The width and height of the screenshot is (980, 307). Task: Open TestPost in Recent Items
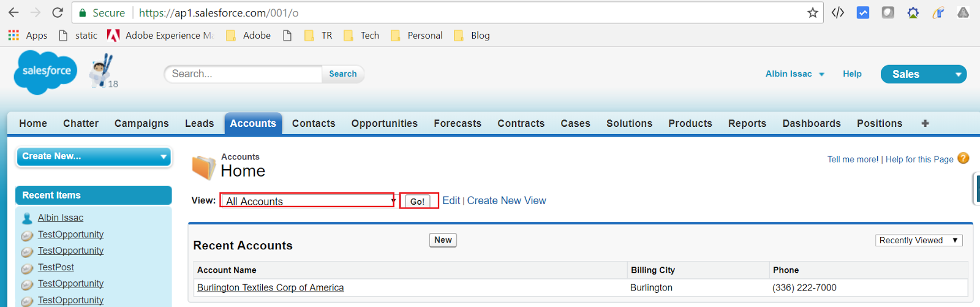[56, 267]
